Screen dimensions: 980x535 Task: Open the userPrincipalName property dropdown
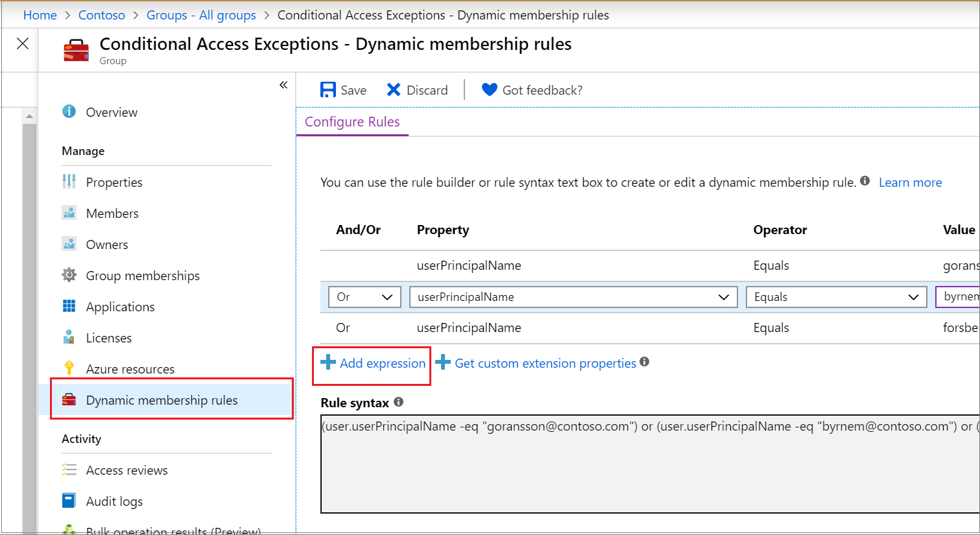(573, 296)
